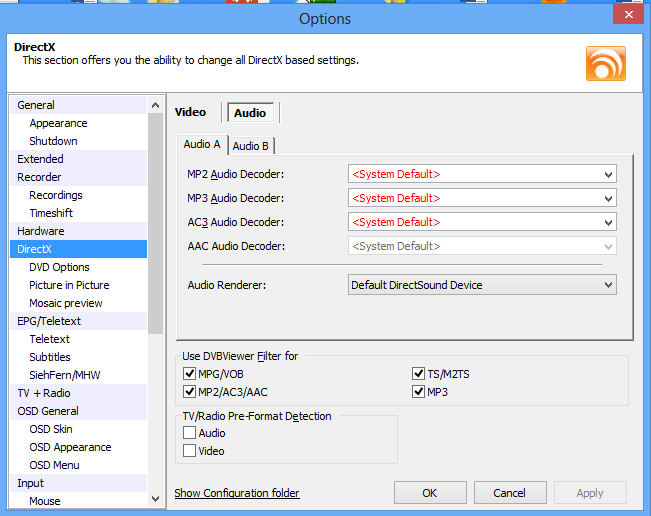Click the category list scroll down arrow
This screenshot has height=516, width=651.
(x=156, y=499)
